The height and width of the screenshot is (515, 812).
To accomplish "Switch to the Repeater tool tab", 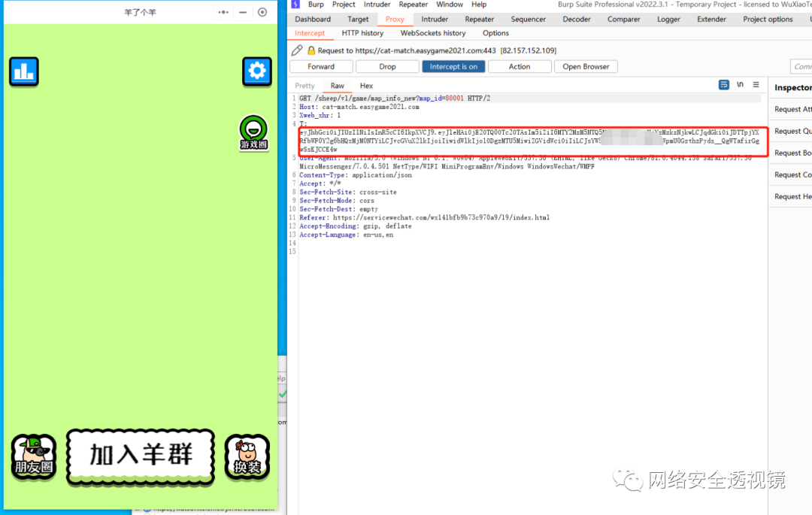I will click(x=480, y=19).
